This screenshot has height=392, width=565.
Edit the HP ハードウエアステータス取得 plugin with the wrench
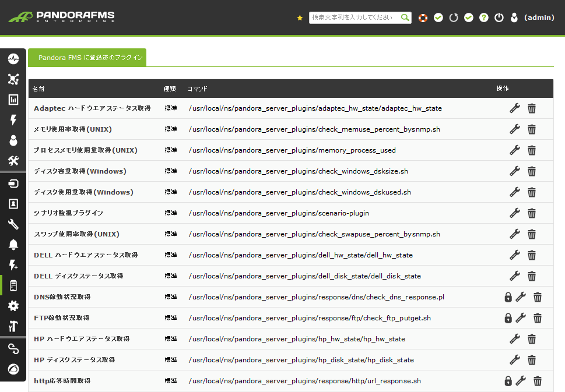515,338
